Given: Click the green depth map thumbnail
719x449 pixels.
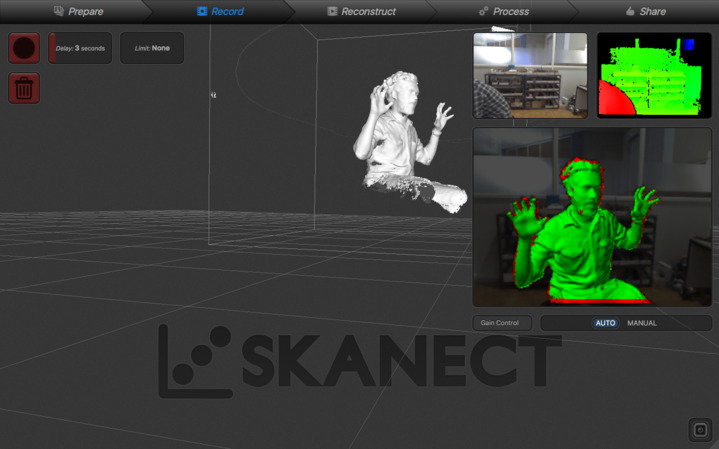Looking at the screenshot, I should coord(654,75).
